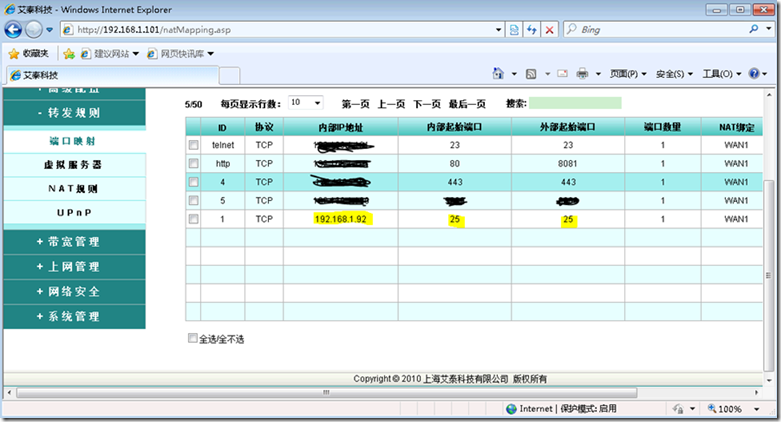This screenshot has height=422, width=781.
Task: Check the checkbox for 192.168.1.92 row
Action: point(193,219)
